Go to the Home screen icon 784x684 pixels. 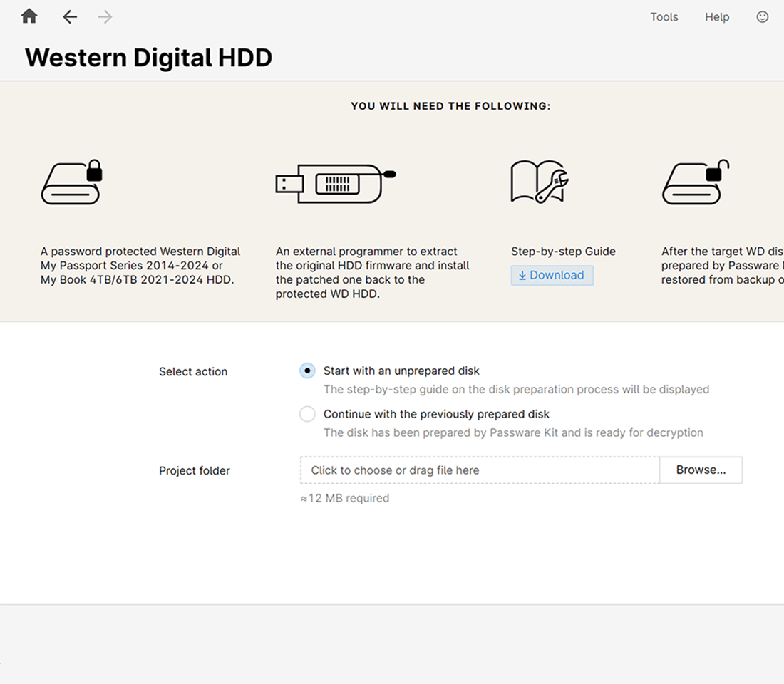[29, 16]
